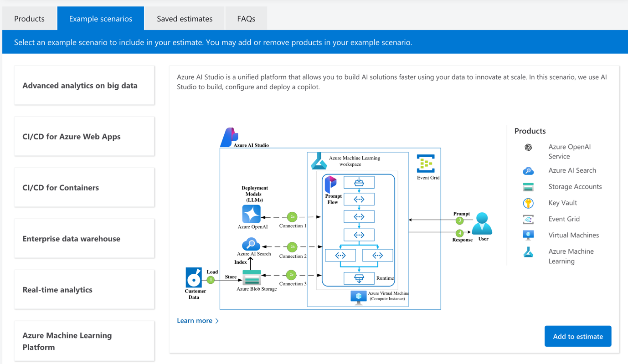Click the Add to estimate button
The height and width of the screenshot is (364, 628).
(578, 336)
